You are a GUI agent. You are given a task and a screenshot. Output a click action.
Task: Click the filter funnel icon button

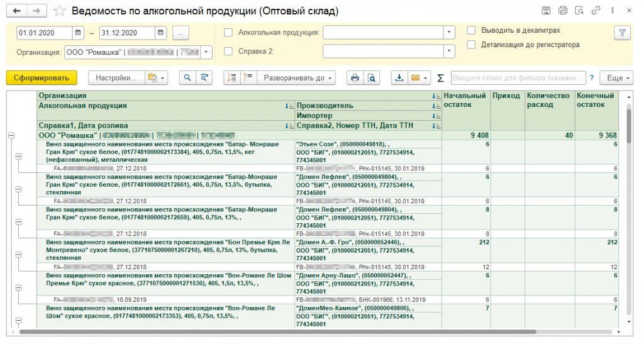click(622, 32)
